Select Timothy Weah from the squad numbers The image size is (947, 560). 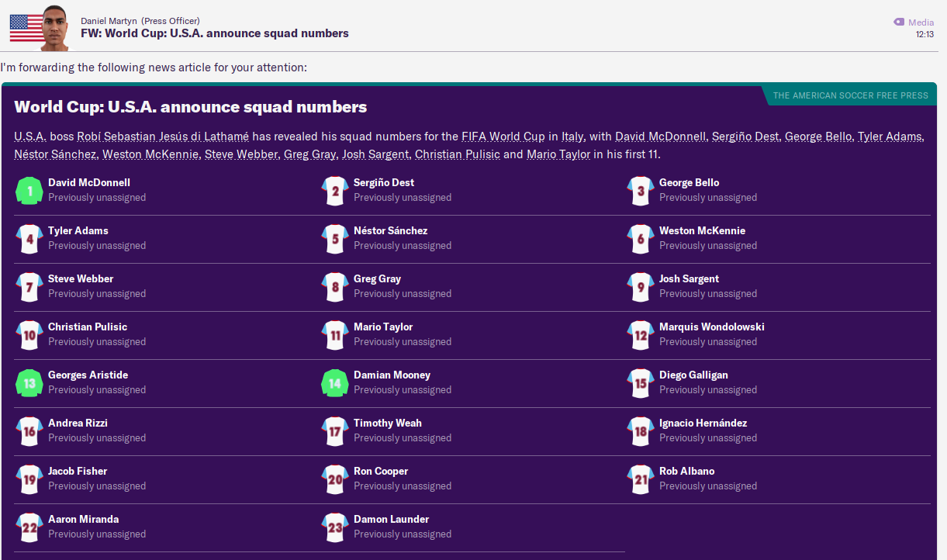point(388,423)
